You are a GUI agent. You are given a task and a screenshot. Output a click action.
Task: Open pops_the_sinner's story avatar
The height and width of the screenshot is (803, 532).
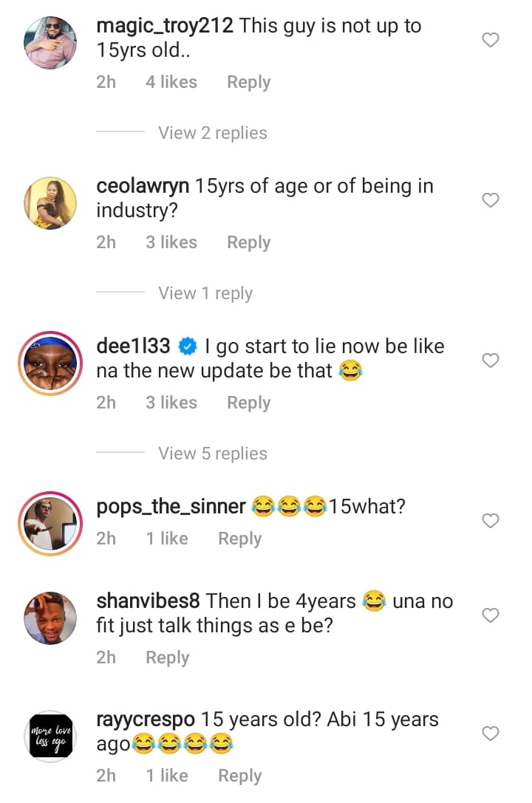click(51, 522)
